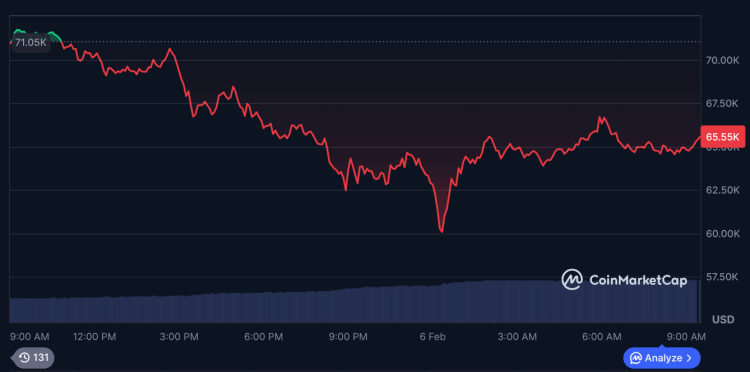The width and height of the screenshot is (750, 372).
Task: Click the 12:00 PM time axis label
Action: coord(94,337)
